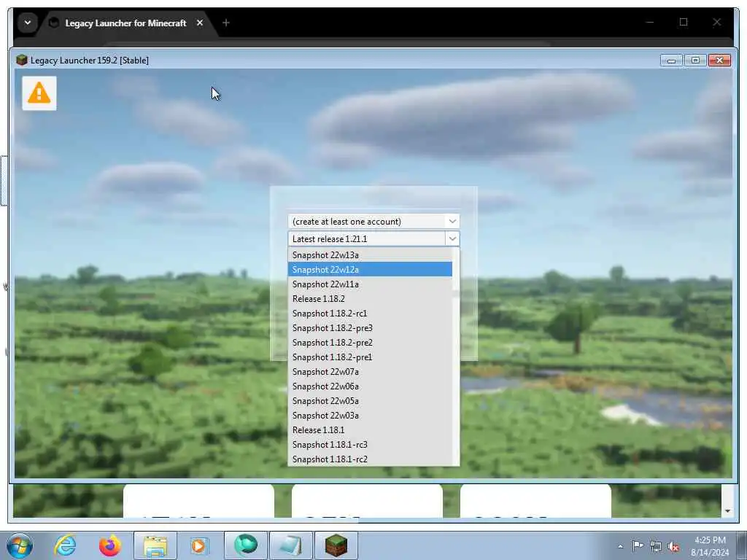
Task: Select Snapshot 1.18.2-rc1
Action: [x=370, y=314]
